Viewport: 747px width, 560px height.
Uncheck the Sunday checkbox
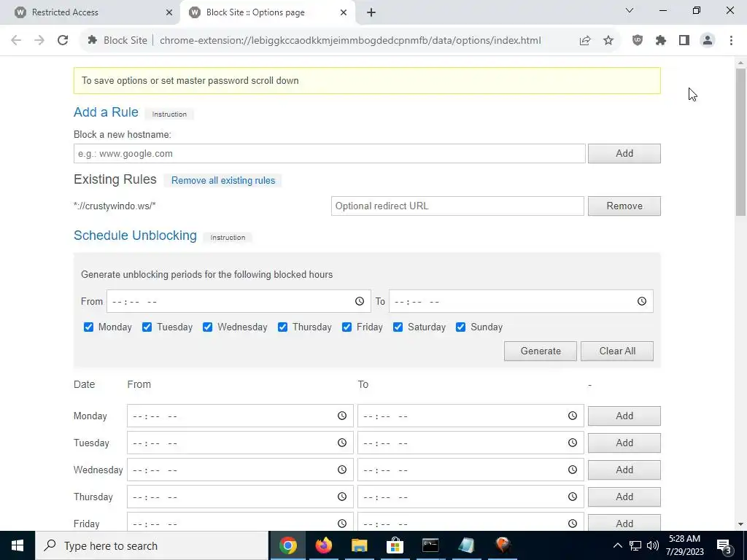tap(461, 327)
